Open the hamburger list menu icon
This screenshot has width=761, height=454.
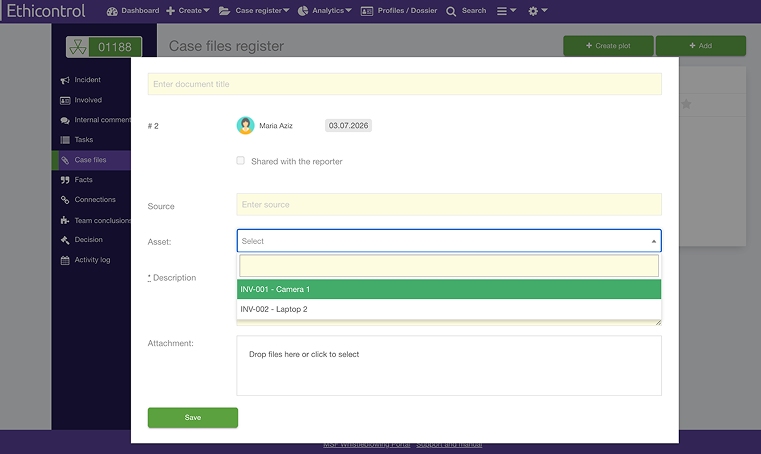point(502,11)
